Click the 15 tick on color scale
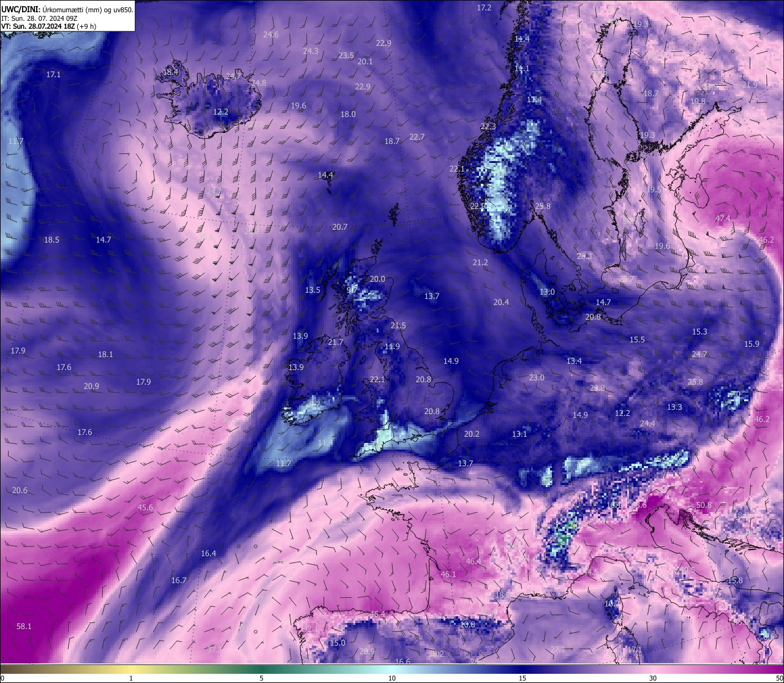 [x=522, y=678]
